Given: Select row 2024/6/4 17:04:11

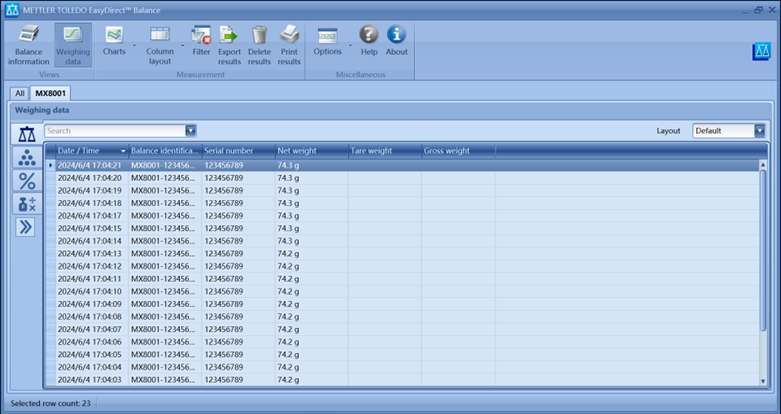Looking at the screenshot, I should click(x=402, y=278).
